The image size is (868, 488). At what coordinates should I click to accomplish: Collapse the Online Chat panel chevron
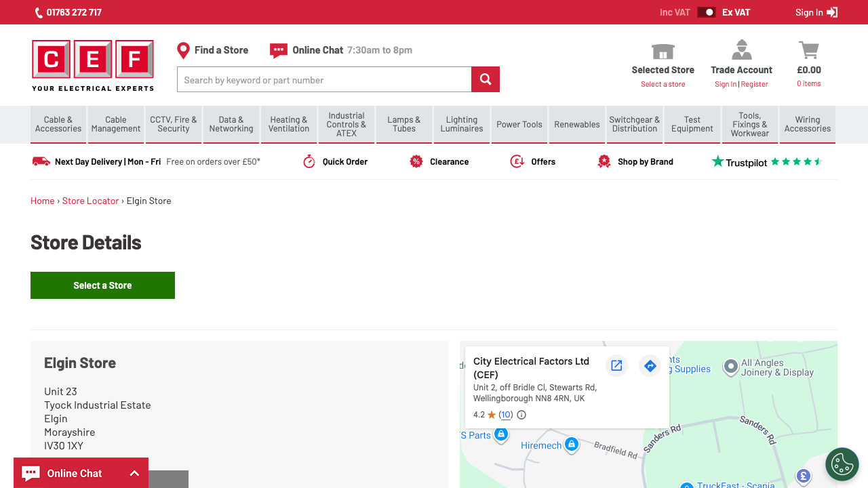133,472
